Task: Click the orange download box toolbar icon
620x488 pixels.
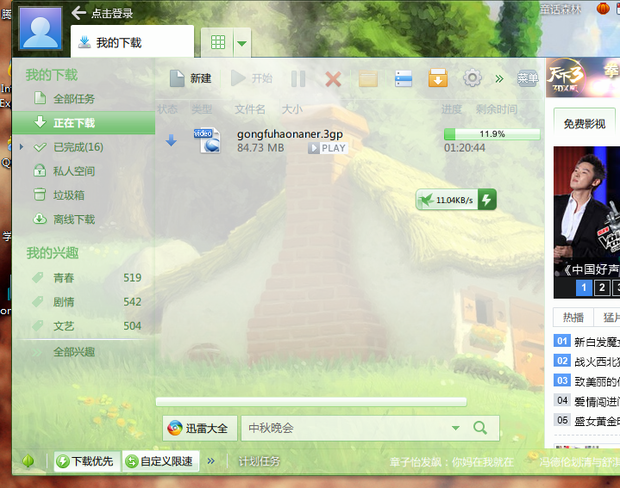Action: (437, 79)
